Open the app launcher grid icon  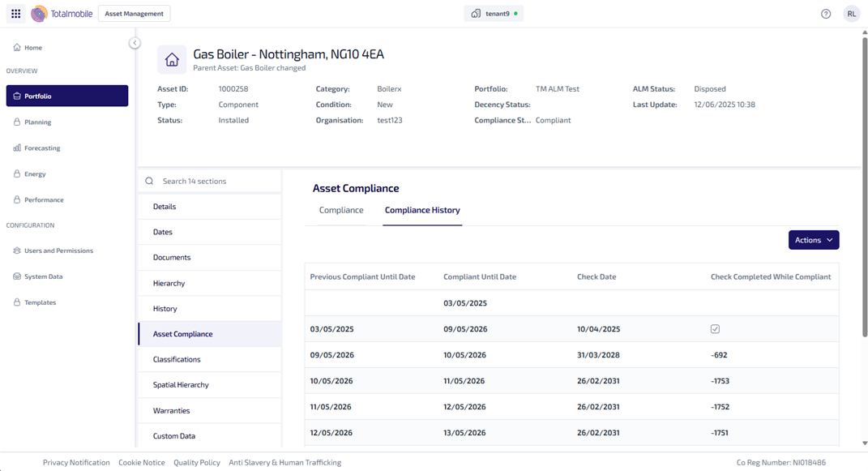pyautogui.click(x=15, y=14)
